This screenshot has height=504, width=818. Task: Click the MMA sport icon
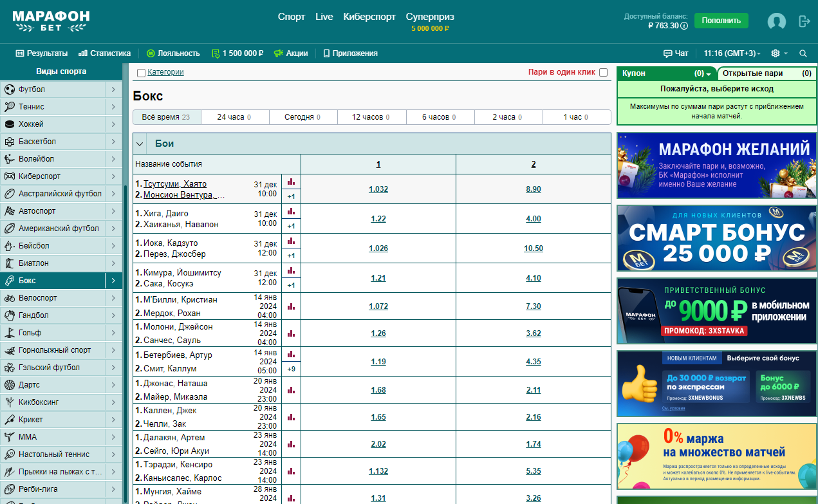(x=10, y=437)
